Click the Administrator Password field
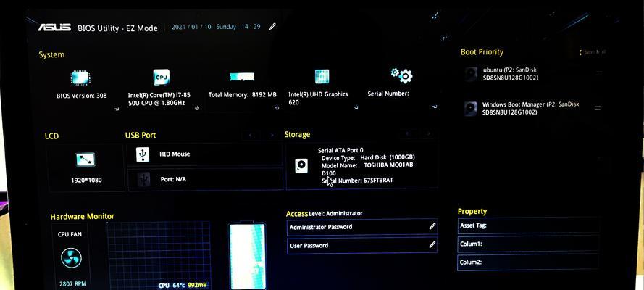Image resolution: width=644 pixels, height=290 pixels. (361, 227)
